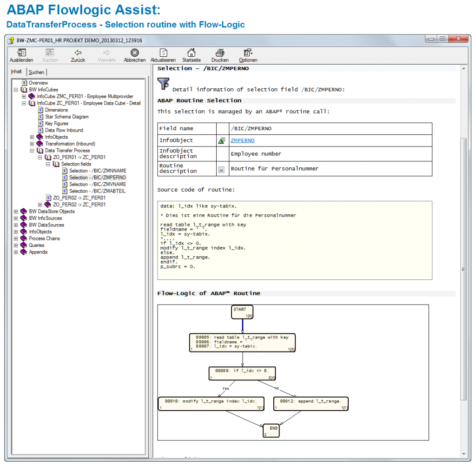Select the Inhalt tab

coord(17,72)
